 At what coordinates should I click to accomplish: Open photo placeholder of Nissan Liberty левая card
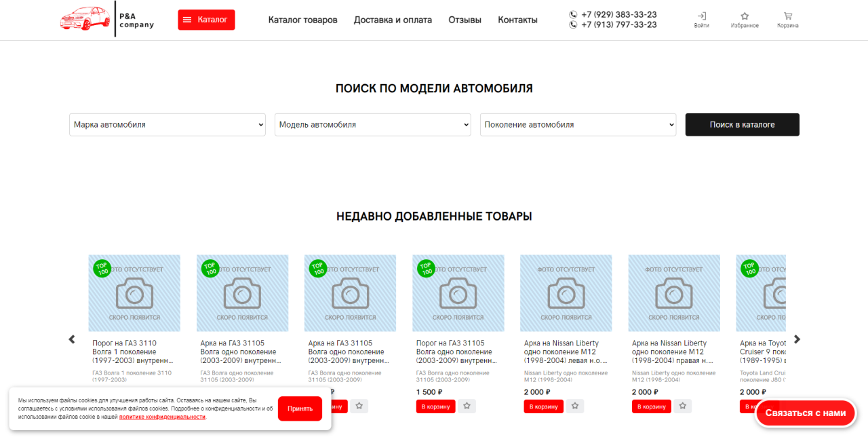click(566, 293)
